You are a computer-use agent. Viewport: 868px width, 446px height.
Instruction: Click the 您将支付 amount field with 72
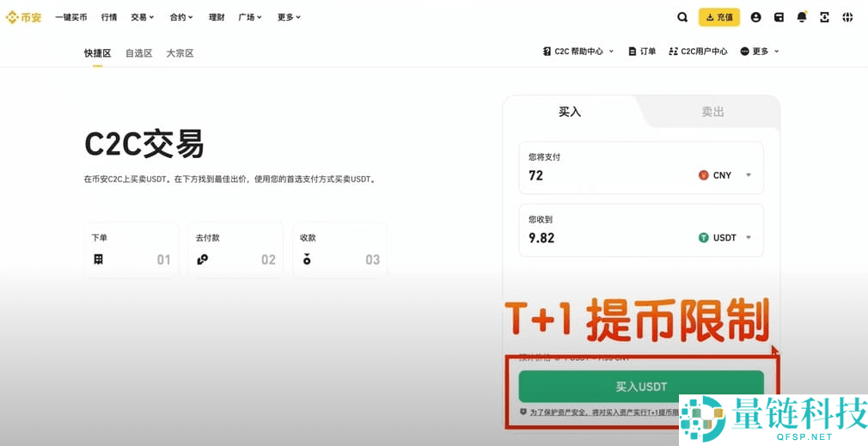pos(641,168)
